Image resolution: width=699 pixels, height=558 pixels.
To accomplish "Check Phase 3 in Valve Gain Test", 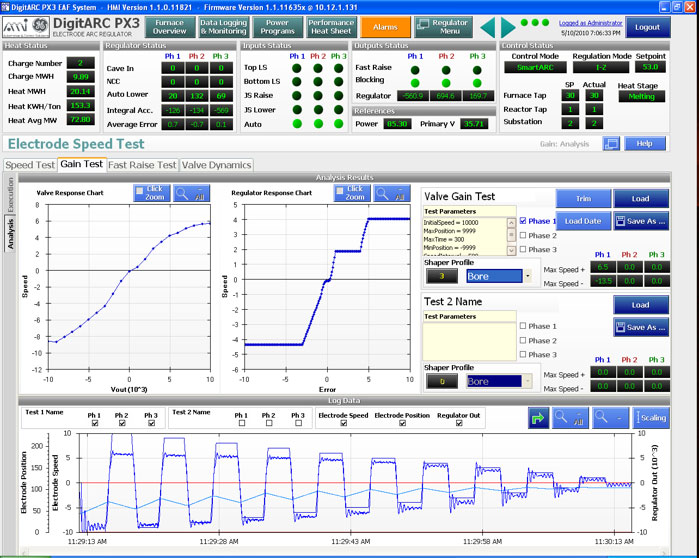I will tap(523, 249).
